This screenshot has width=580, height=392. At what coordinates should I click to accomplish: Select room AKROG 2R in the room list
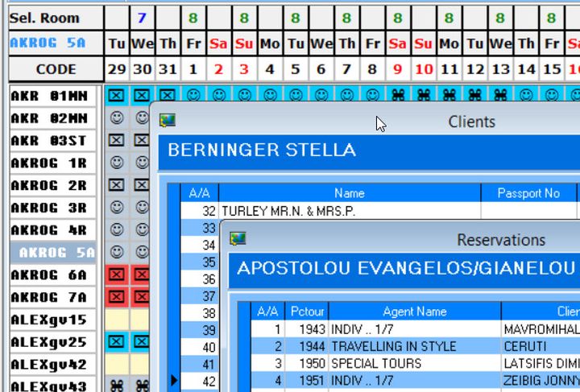point(52,185)
